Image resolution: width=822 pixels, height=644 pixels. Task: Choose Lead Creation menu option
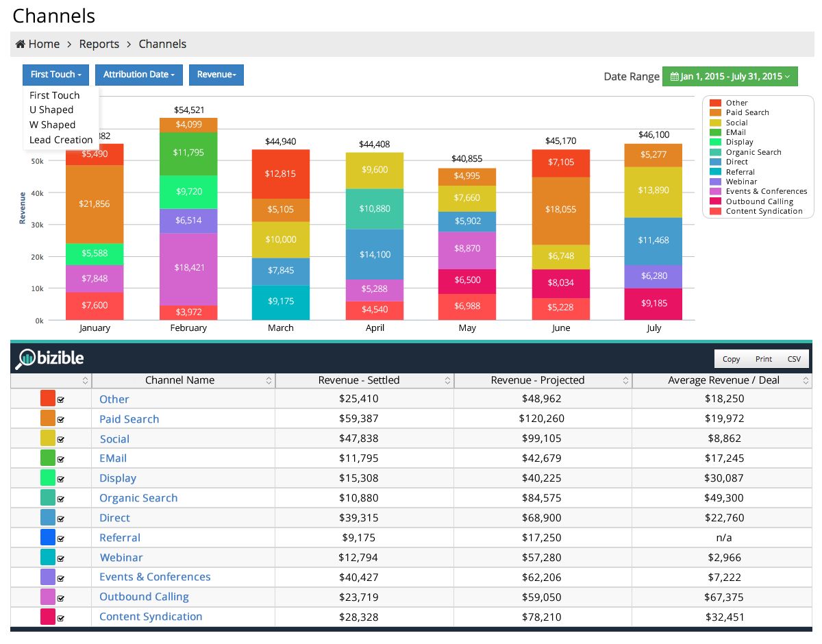pyautogui.click(x=61, y=140)
